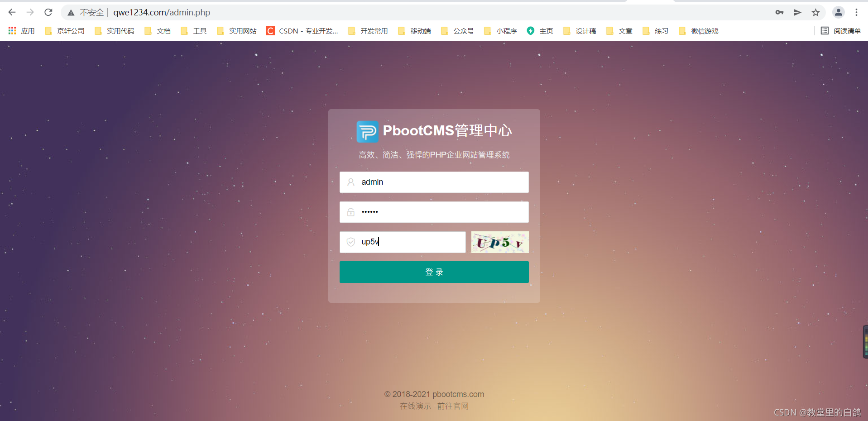
Task: Click the not-secure warning icon
Action: pos(71,13)
